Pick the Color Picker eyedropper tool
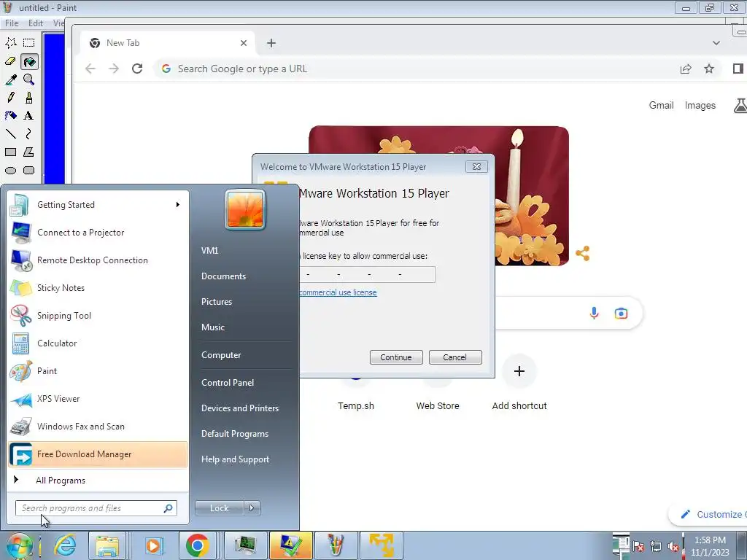Screen dimensions: 747x560 pos(10,79)
